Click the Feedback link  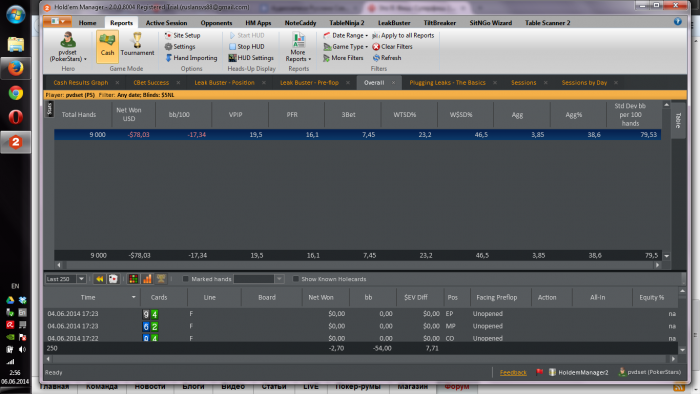pos(513,372)
